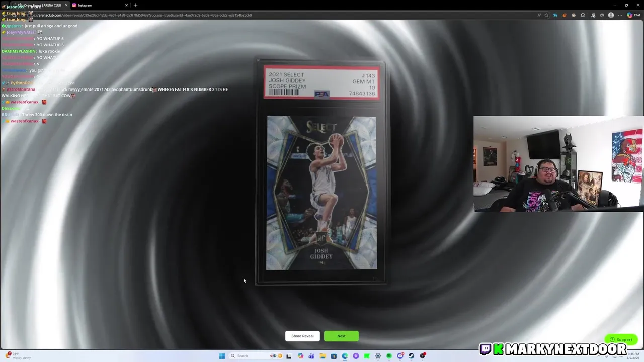Click the green Next button
644x362 pixels.
click(x=341, y=336)
